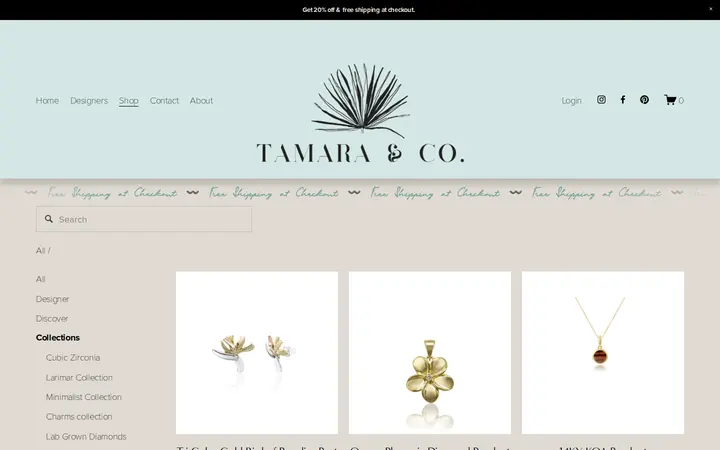Open the shopping cart icon
The image size is (720, 450).
coord(670,100)
